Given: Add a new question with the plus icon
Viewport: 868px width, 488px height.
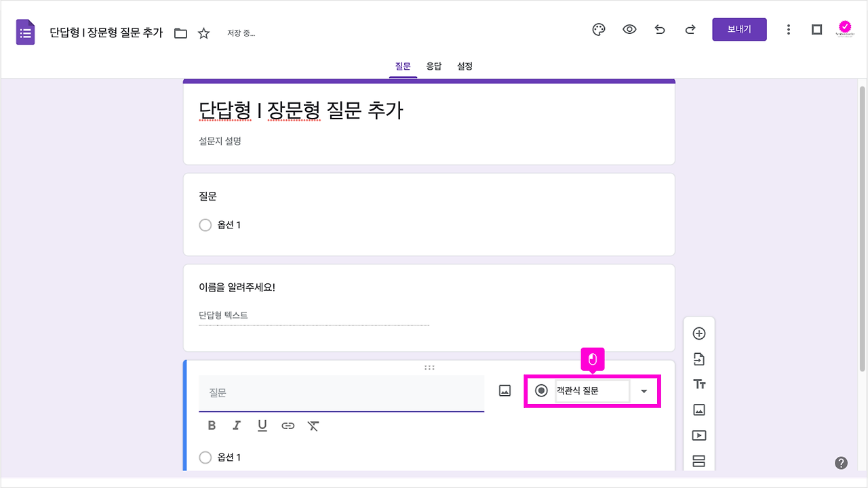Looking at the screenshot, I should point(699,333).
